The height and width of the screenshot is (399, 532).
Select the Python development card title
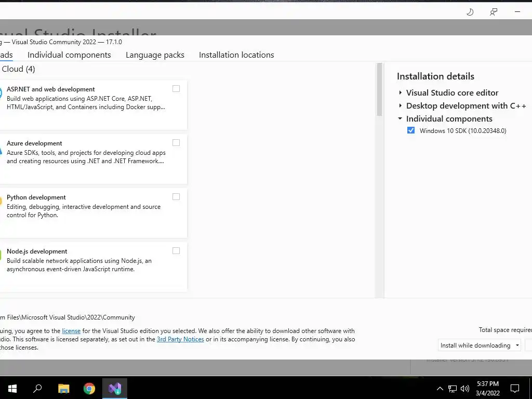tap(36, 197)
